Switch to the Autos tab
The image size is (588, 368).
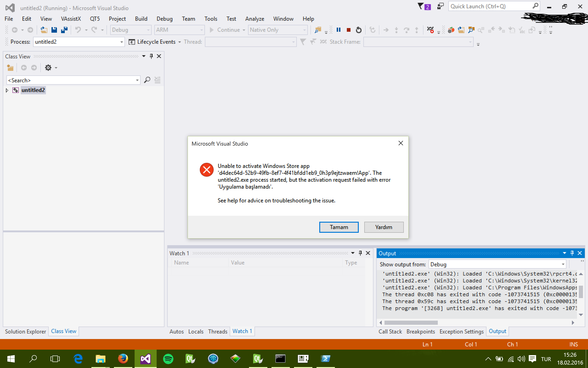tap(177, 331)
